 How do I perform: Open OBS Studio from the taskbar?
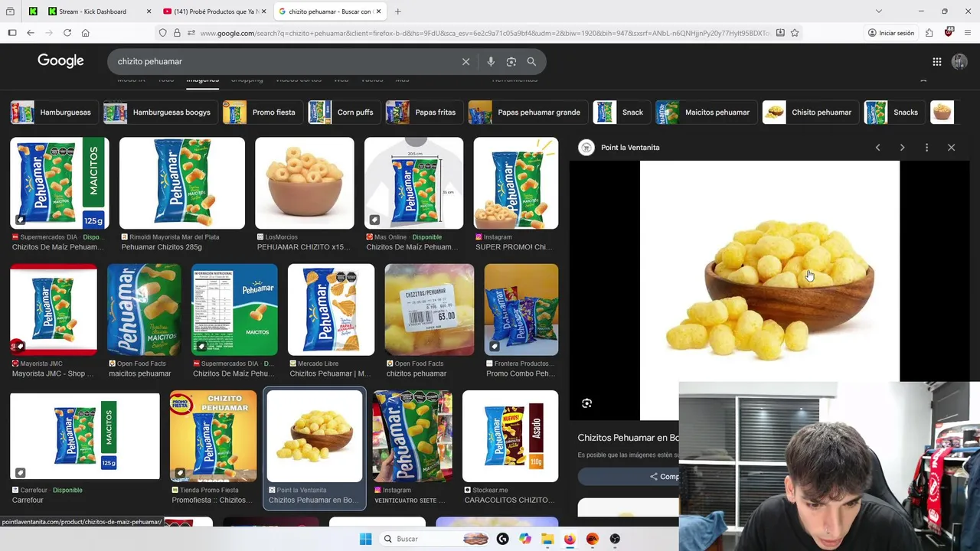coord(615,539)
